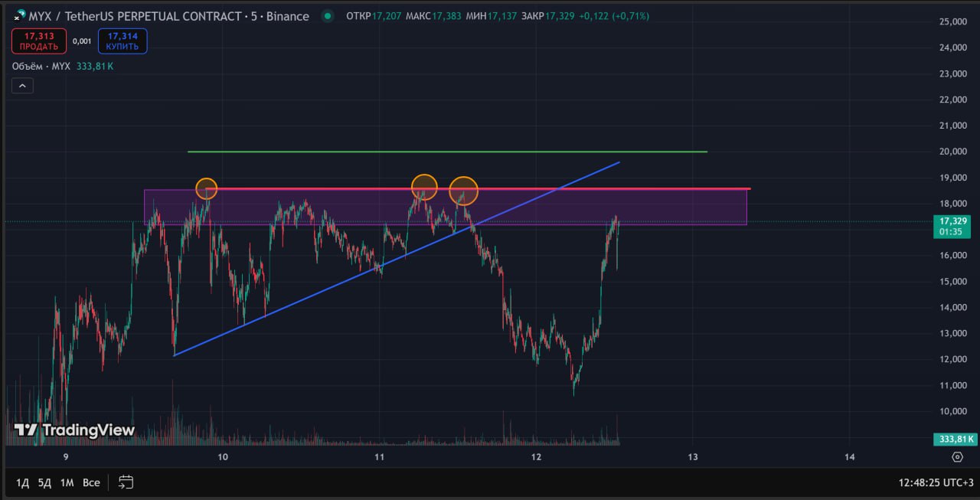980x500 pixels.
Task: Click the ОТКР 17,207 open value
Action: pyautogui.click(x=373, y=16)
